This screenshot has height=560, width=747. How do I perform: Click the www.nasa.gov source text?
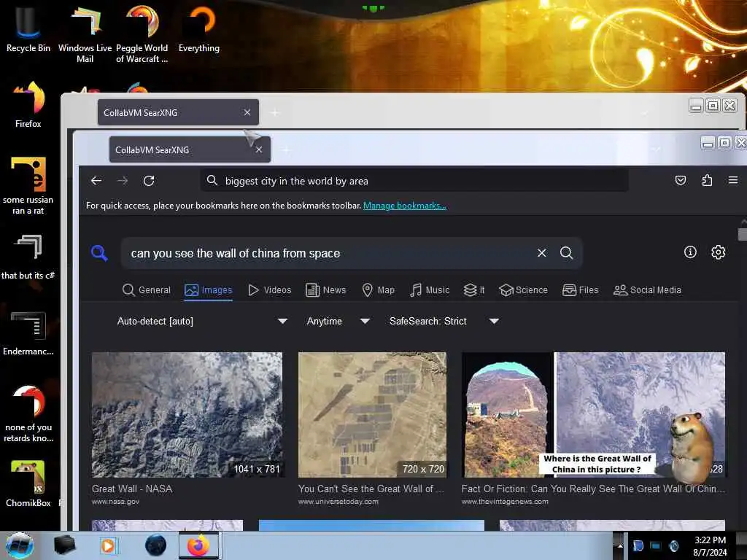pos(115,502)
